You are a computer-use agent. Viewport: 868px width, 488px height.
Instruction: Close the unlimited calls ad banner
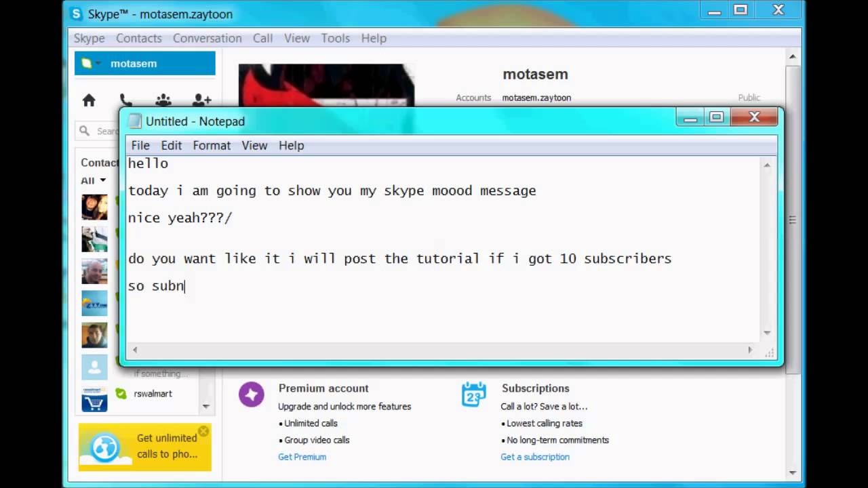pos(203,432)
